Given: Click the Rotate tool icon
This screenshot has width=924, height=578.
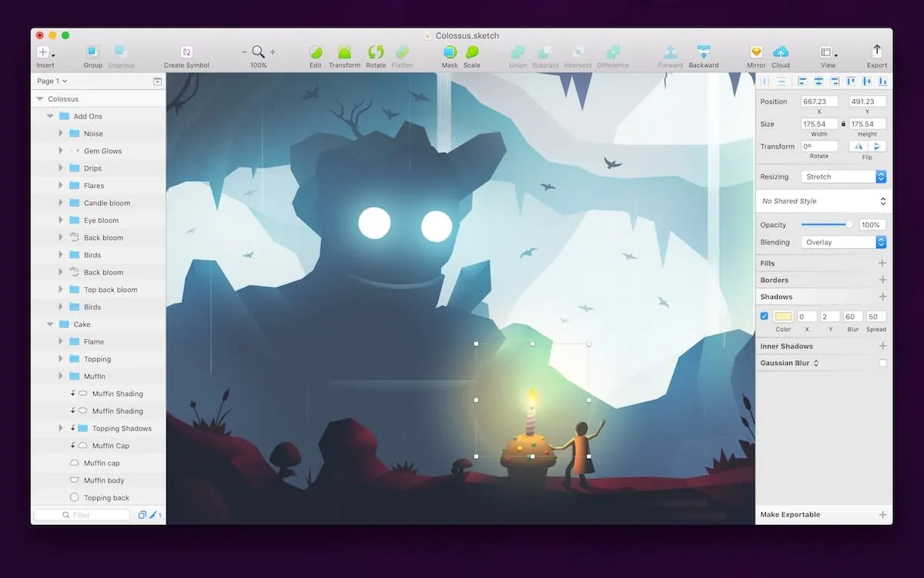Looking at the screenshot, I should pos(376,52).
